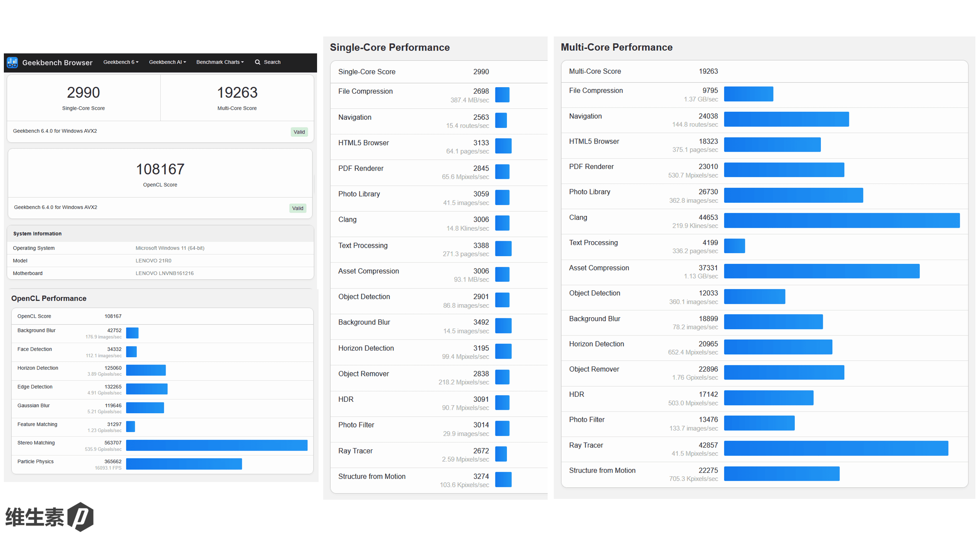Click the Valid badge under OpenCL score
Screen dimensions: 980x540
(297, 208)
